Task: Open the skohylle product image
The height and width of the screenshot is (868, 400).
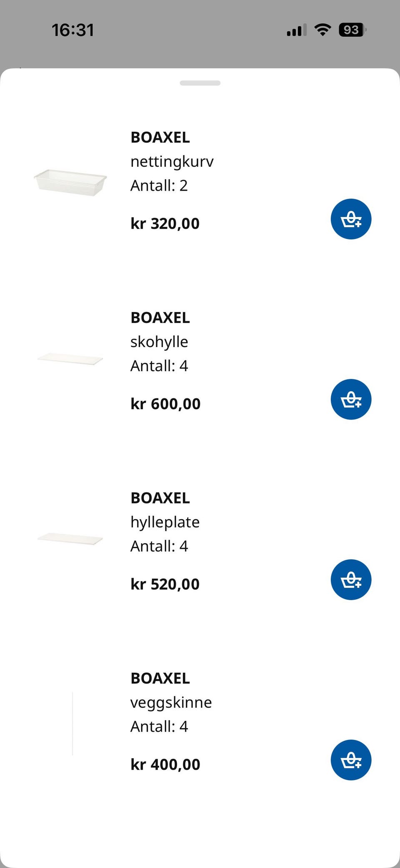Action: point(70,359)
